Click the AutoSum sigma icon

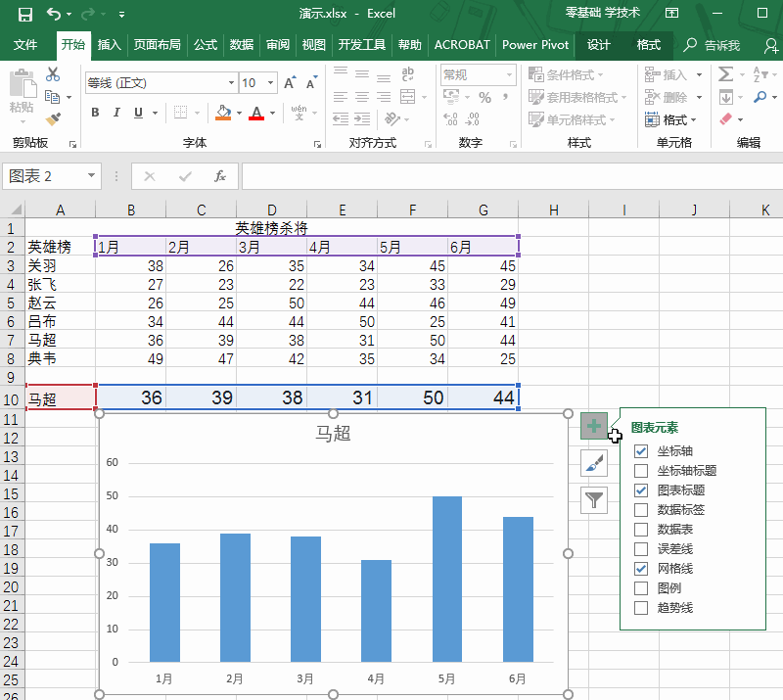point(725,74)
